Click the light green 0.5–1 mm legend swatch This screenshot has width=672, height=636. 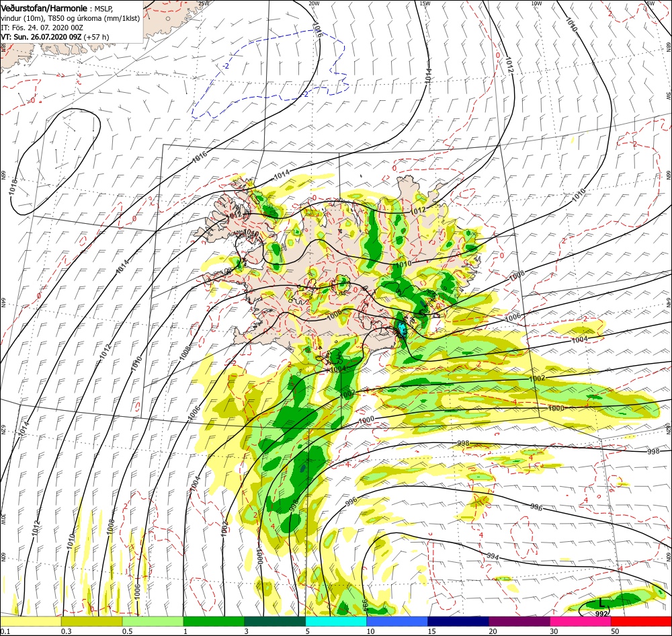153,621
